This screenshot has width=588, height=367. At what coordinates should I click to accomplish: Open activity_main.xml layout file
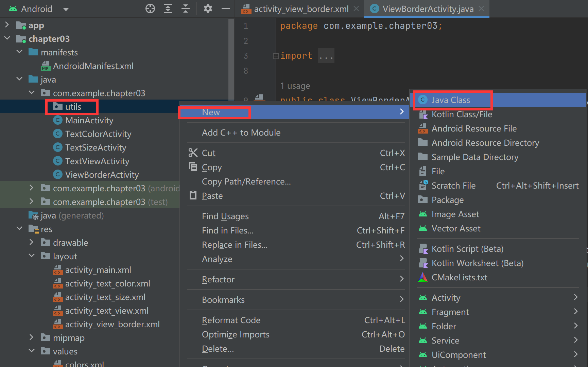tap(92, 270)
